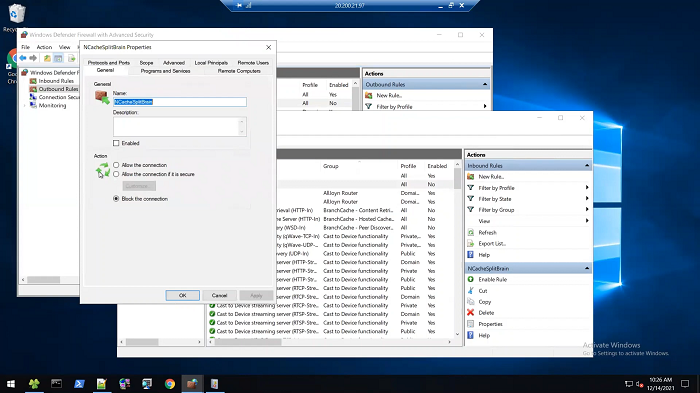This screenshot has height=393, width=700.
Task: Switch to Programs and Services tab
Action: 165,71
